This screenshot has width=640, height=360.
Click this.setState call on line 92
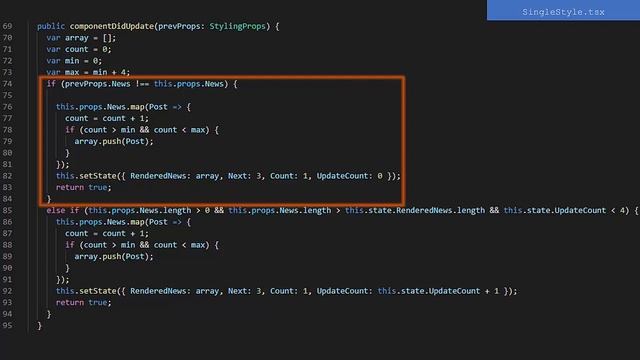click(287, 291)
